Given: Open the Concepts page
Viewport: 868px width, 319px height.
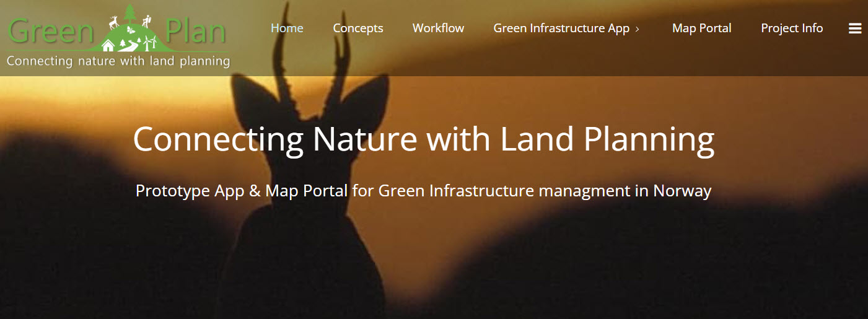Looking at the screenshot, I should (357, 28).
